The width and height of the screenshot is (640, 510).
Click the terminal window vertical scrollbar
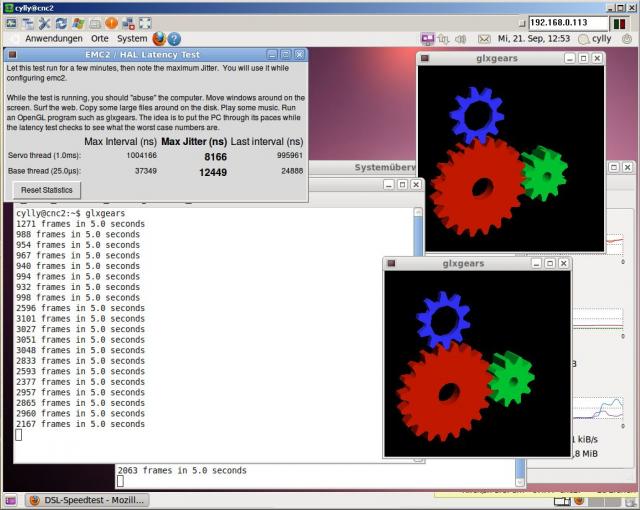(418, 231)
